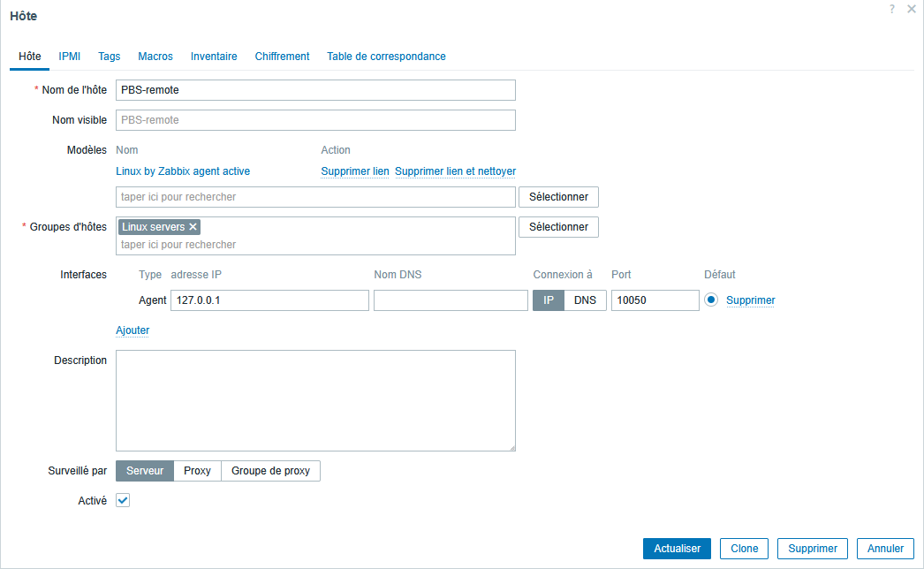Click the Supprimer lien link
This screenshot has height=569, width=924.
coord(354,171)
